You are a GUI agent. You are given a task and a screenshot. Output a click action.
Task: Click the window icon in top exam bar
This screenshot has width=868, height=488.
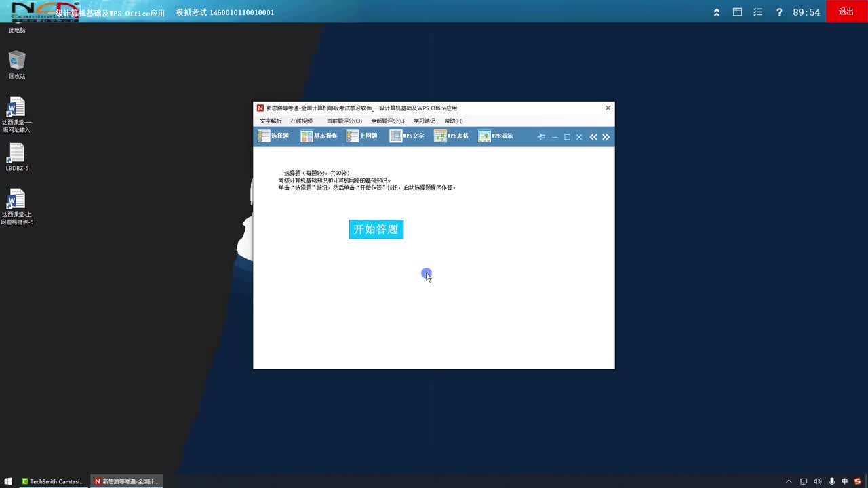[737, 12]
